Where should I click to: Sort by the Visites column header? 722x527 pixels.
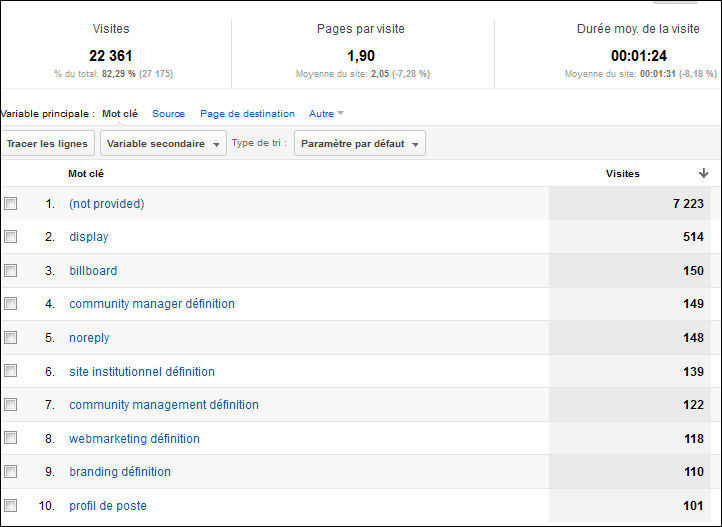point(622,173)
